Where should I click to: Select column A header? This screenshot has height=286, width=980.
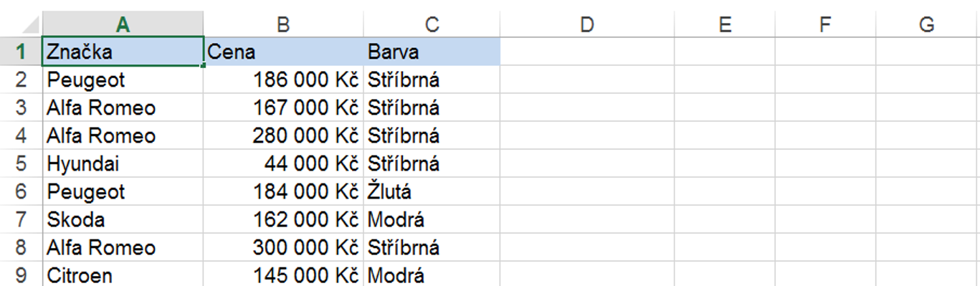pos(123,24)
